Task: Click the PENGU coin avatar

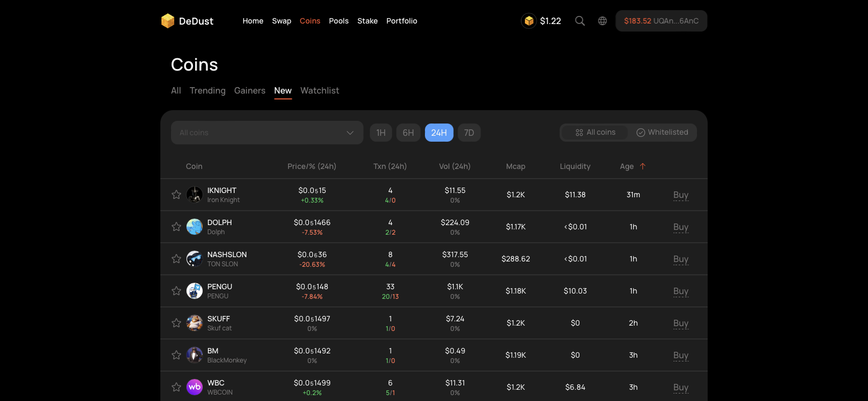Action: point(195,291)
